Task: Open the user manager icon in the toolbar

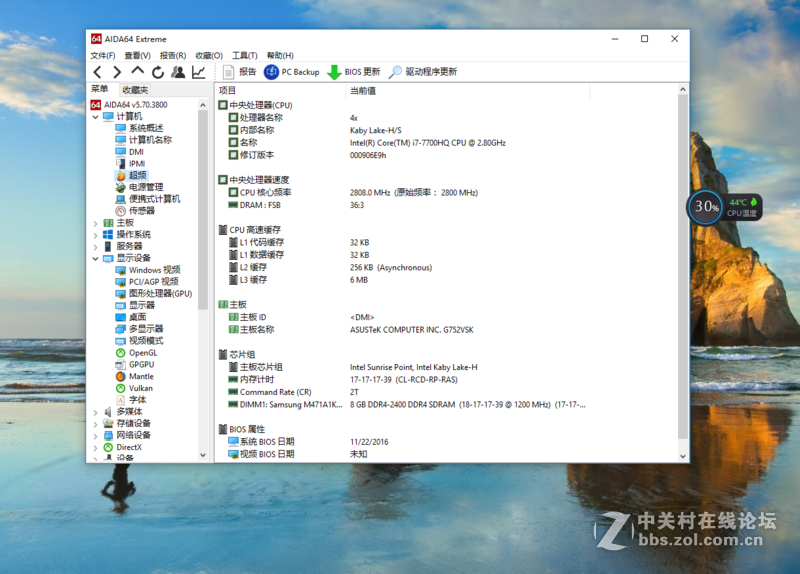Action: [x=178, y=72]
